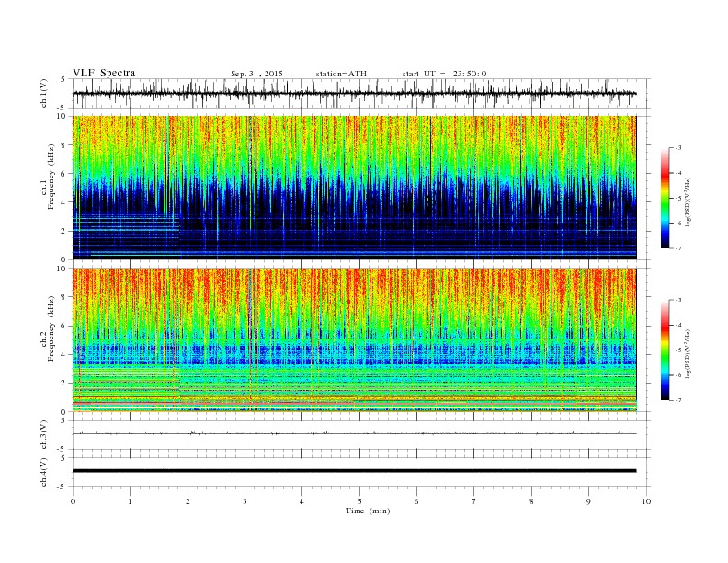Select the "ch.1(V)" axis label
Image resolution: width=728 pixels, height=563 pixels.
(x=44, y=93)
